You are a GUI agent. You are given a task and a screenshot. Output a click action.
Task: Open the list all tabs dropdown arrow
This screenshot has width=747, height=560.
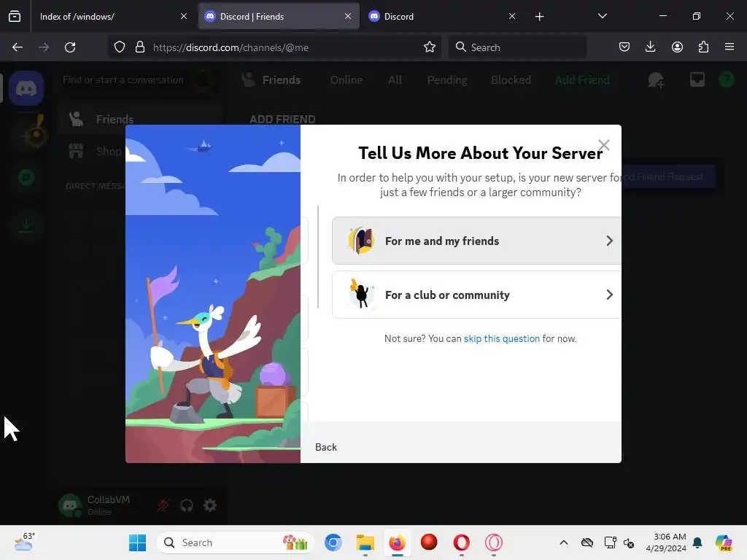tap(602, 16)
